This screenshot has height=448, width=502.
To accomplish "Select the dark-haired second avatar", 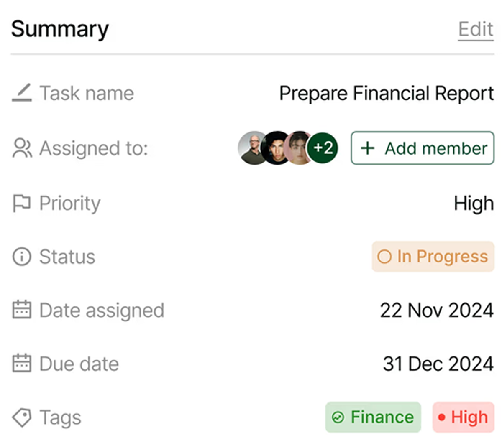I will [x=276, y=148].
